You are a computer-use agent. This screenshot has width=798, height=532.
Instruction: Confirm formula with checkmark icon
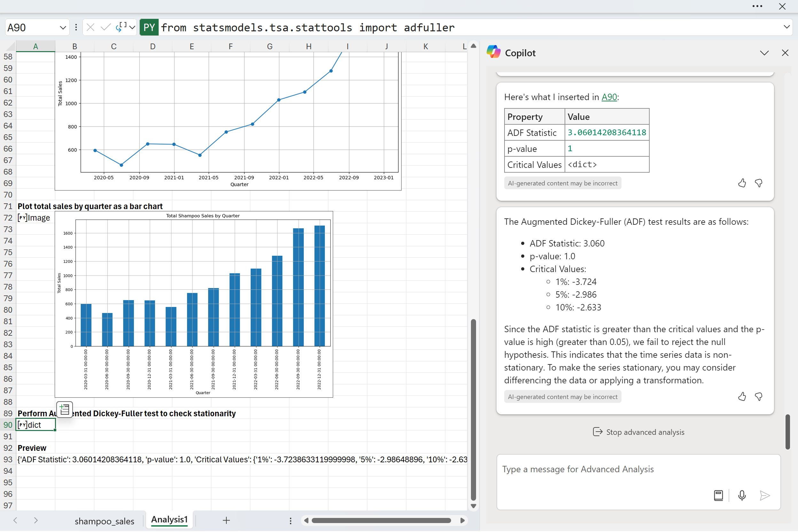pyautogui.click(x=106, y=27)
